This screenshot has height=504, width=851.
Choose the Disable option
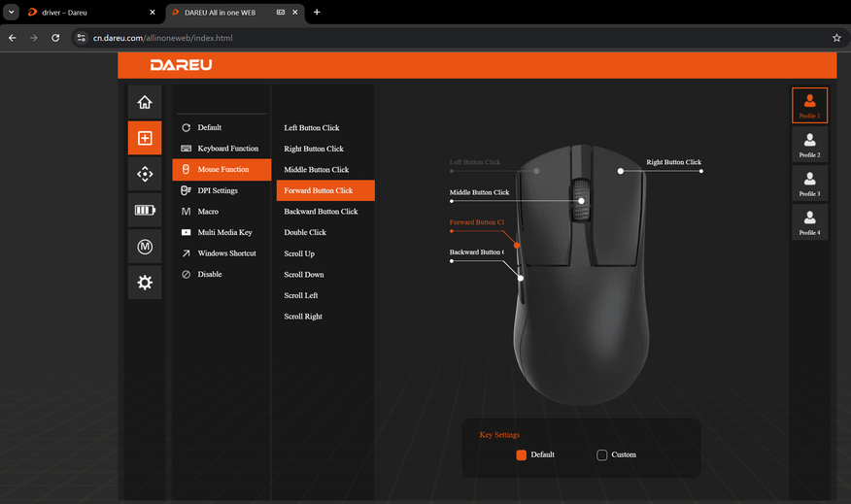point(221,274)
